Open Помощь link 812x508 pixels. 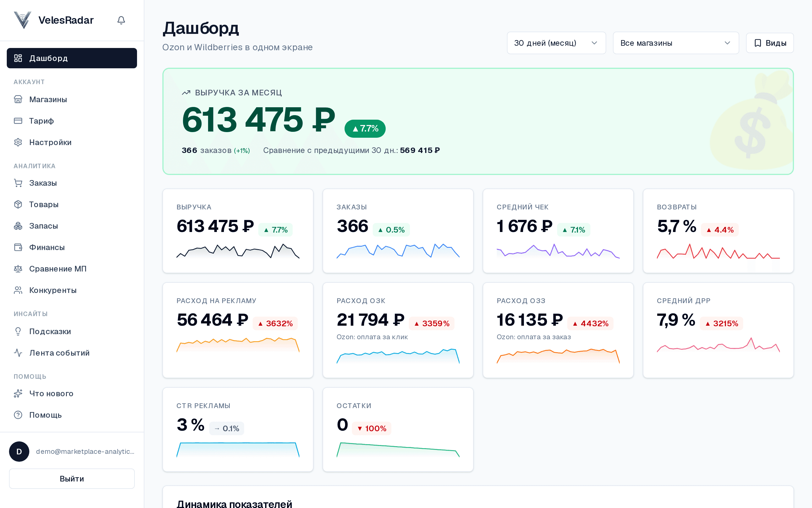[72, 415]
